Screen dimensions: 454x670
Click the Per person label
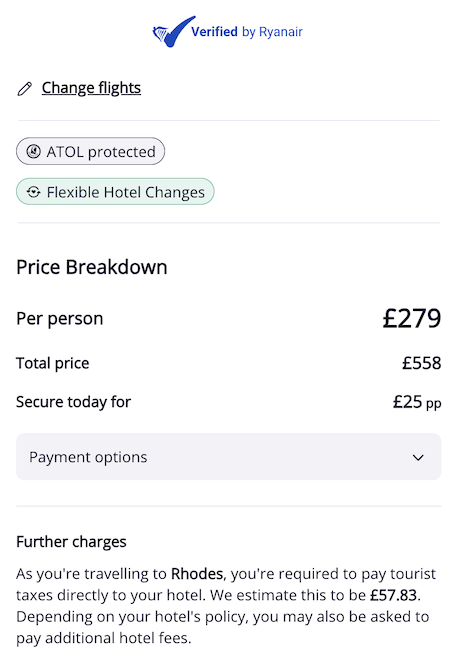59,319
